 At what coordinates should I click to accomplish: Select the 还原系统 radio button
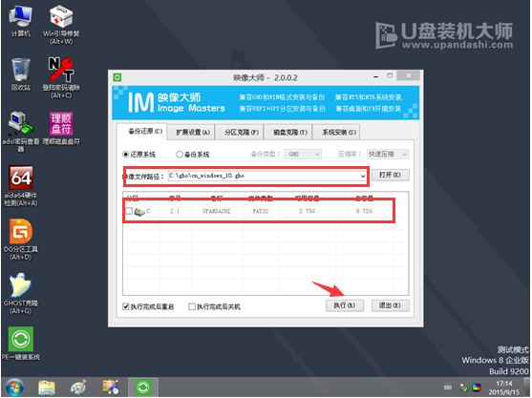[125, 155]
